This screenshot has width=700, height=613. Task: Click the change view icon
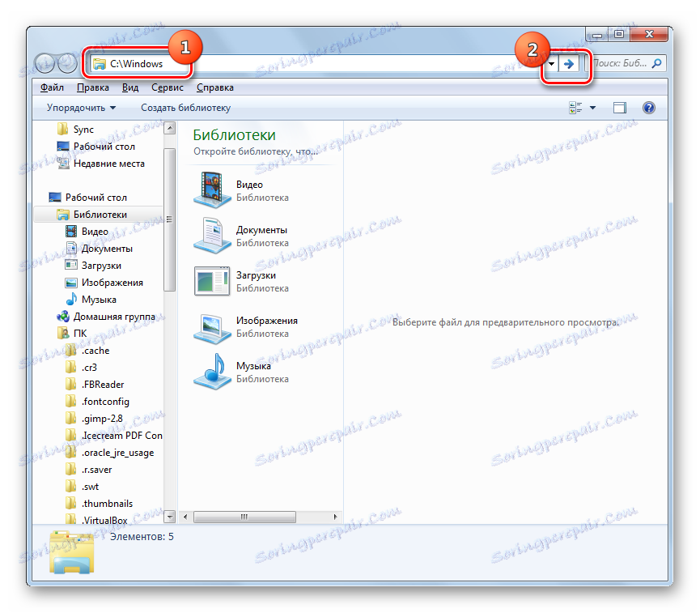click(x=575, y=108)
